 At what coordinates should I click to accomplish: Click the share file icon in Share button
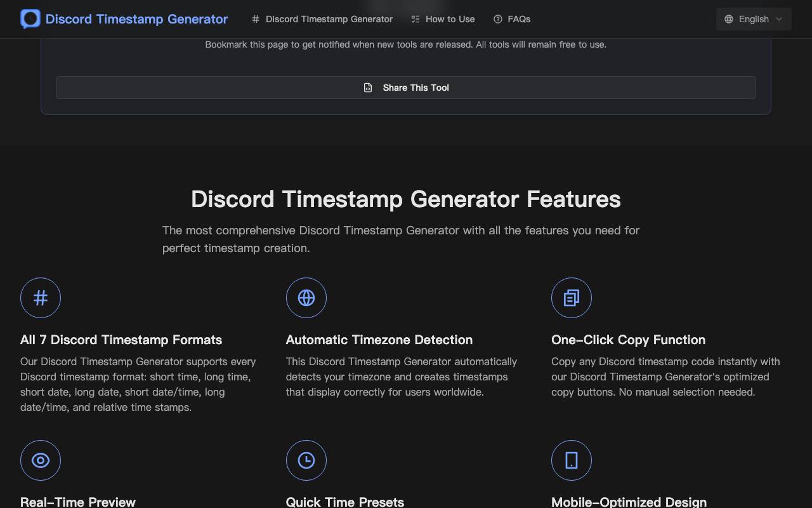click(x=368, y=88)
